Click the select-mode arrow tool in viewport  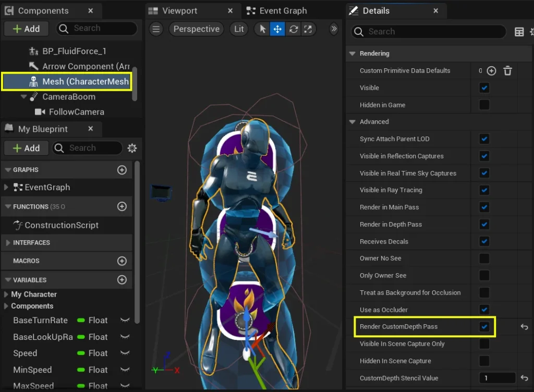(x=262, y=29)
